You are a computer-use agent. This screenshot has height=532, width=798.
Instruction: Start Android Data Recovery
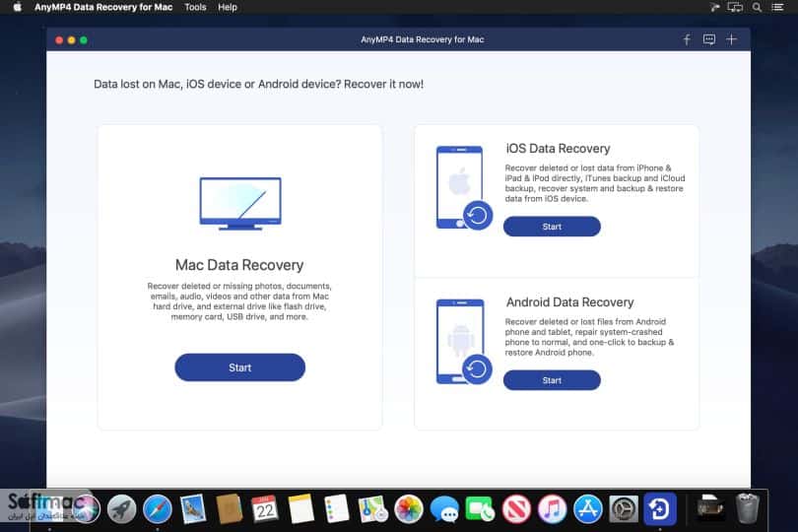pyautogui.click(x=552, y=380)
